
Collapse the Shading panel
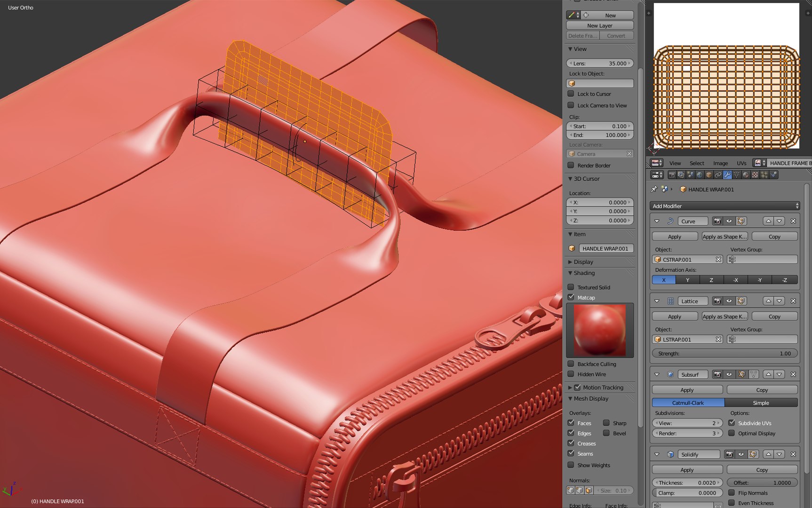(570, 273)
